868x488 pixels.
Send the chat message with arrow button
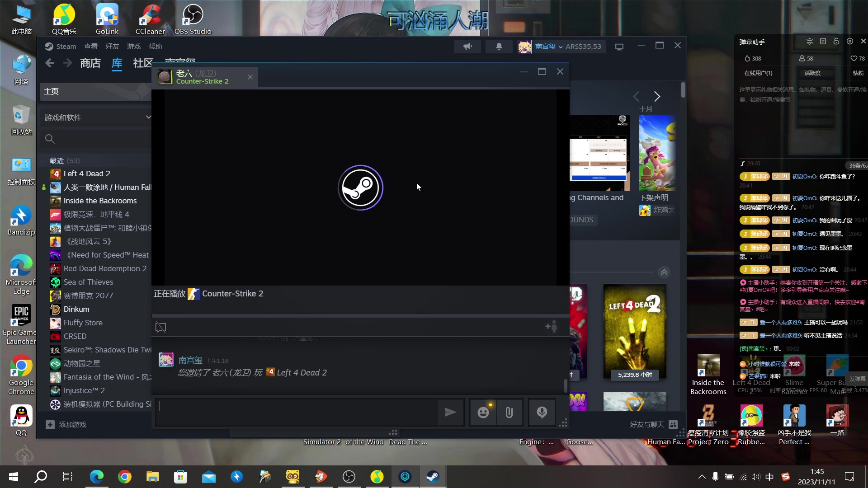pyautogui.click(x=450, y=412)
